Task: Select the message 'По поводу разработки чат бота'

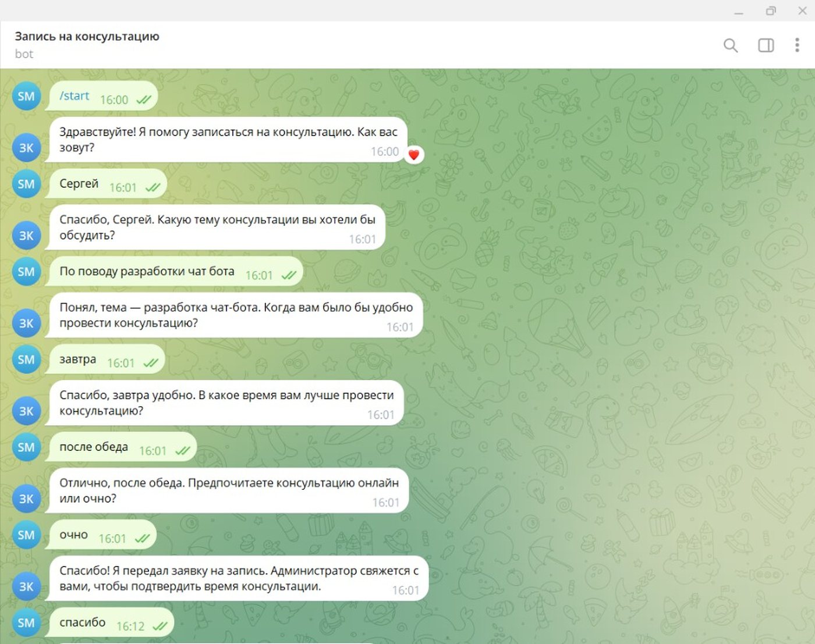Action: 175,272
